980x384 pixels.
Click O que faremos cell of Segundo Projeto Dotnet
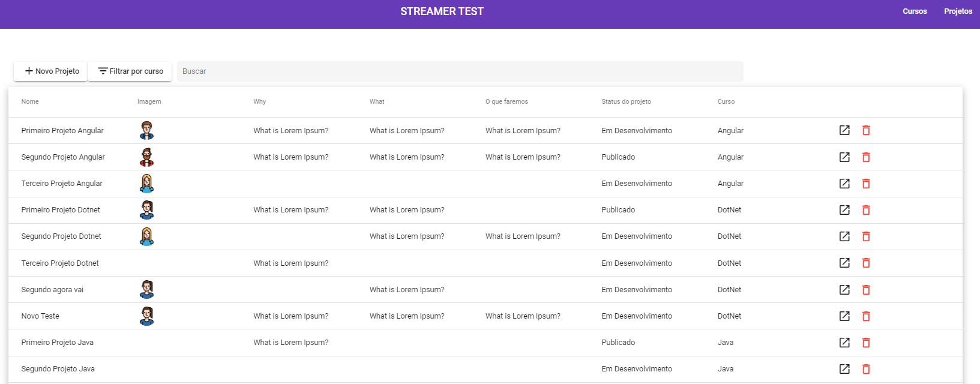point(523,236)
